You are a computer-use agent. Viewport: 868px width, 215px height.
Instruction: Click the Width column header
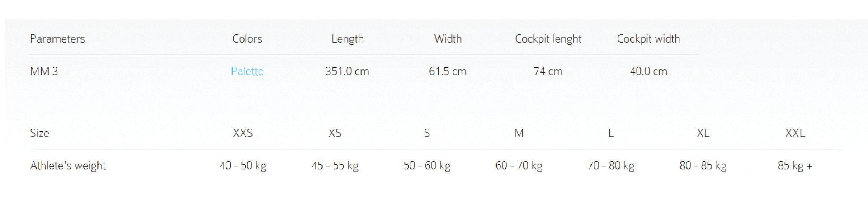(x=448, y=39)
